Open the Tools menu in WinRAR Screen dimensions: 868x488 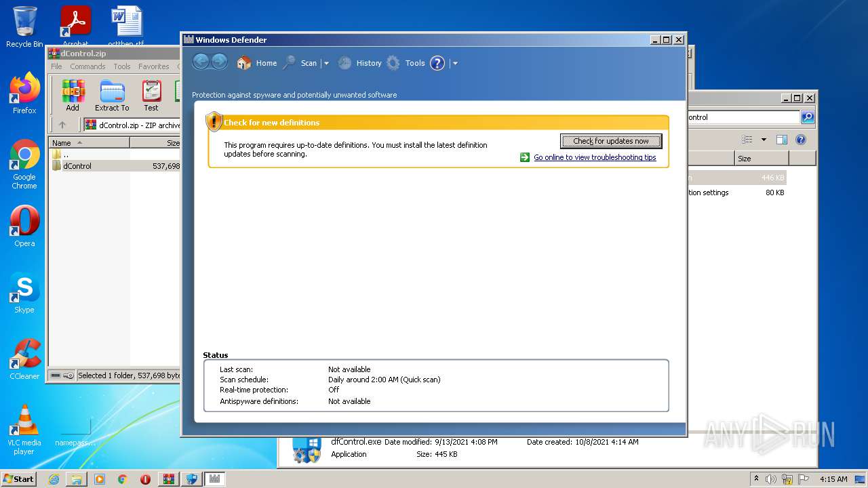pos(122,66)
